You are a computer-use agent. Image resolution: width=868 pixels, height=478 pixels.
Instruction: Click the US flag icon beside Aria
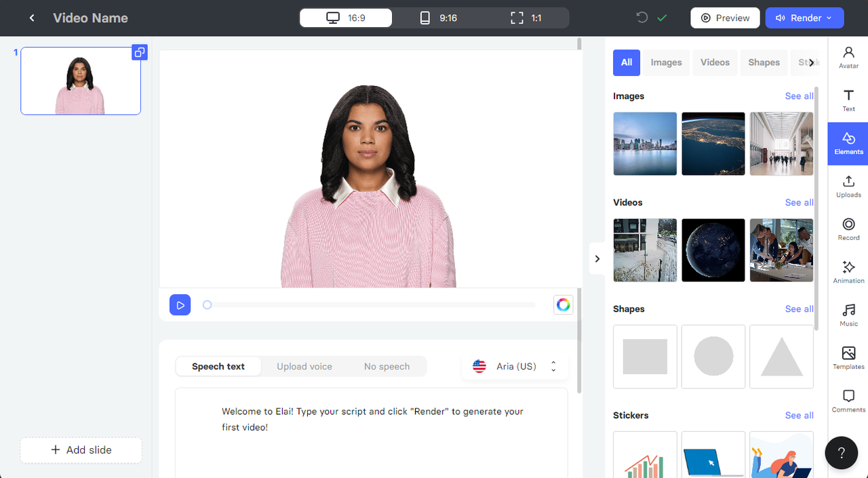(x=479, y=366)
